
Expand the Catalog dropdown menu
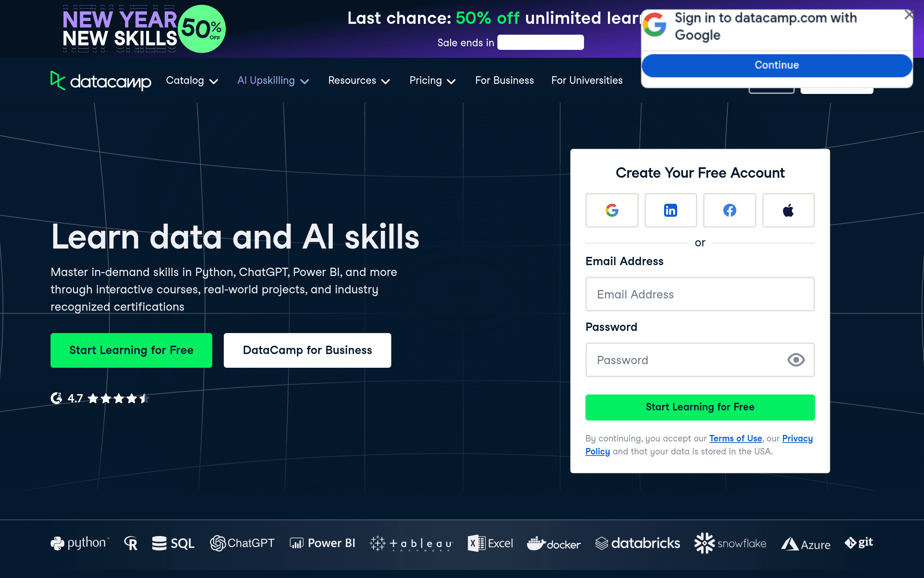(x=192, y=81)
